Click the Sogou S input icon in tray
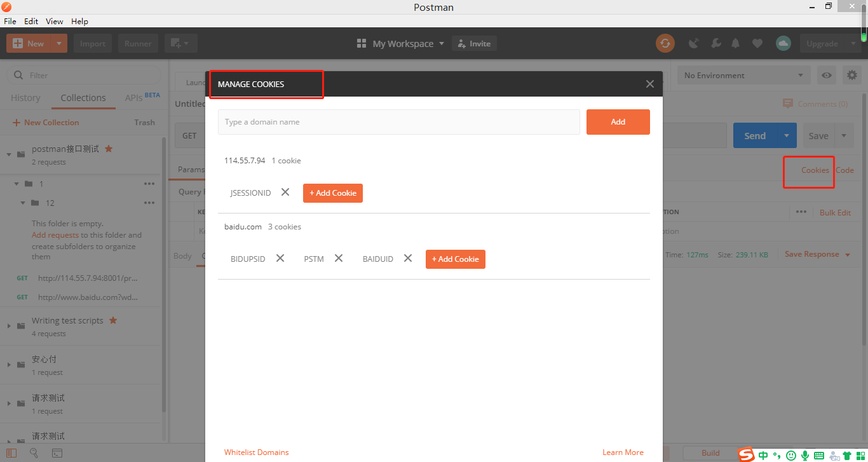The height and width of the screenshot is (462, 868). click(746, 454)
